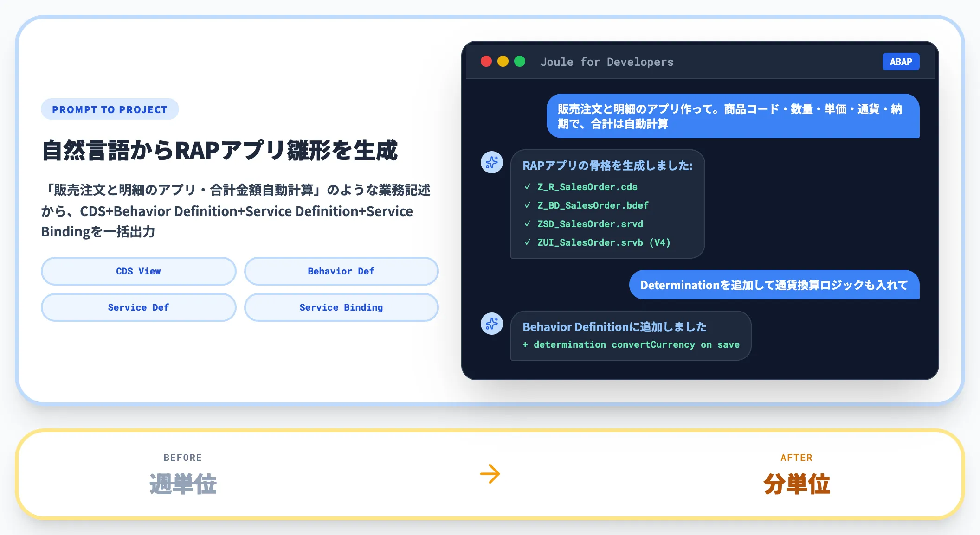Click the first user message about 販売注文と明細
The width and height of the screenshot is (980, 535).
[733, 116]
